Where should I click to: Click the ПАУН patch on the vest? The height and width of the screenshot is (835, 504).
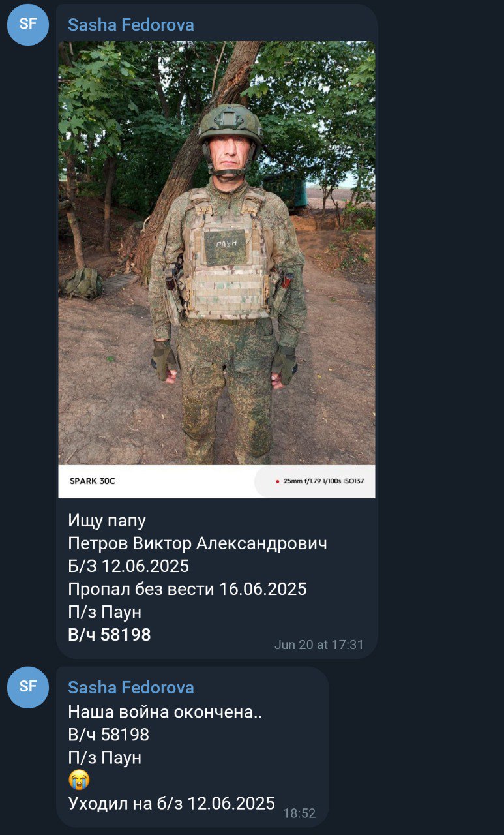[x=226, y=247]
